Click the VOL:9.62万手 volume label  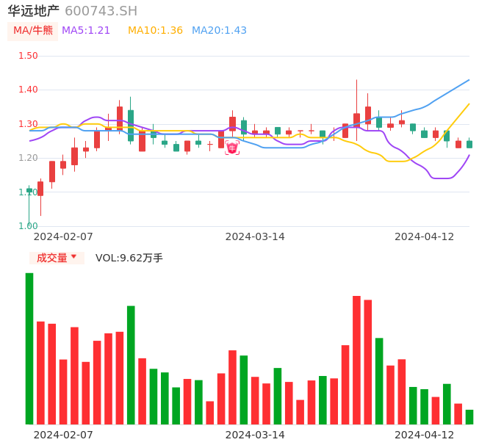coord(129,258)
